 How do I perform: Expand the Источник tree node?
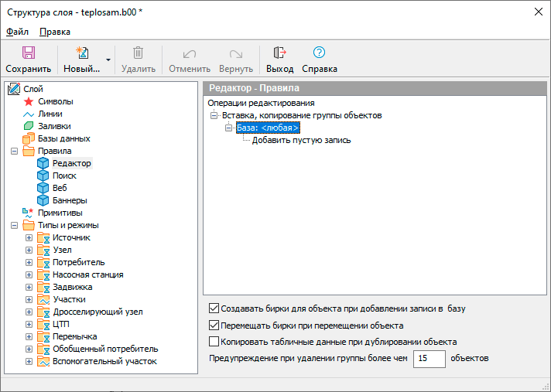pyautogui.click(x=29, y=237)
